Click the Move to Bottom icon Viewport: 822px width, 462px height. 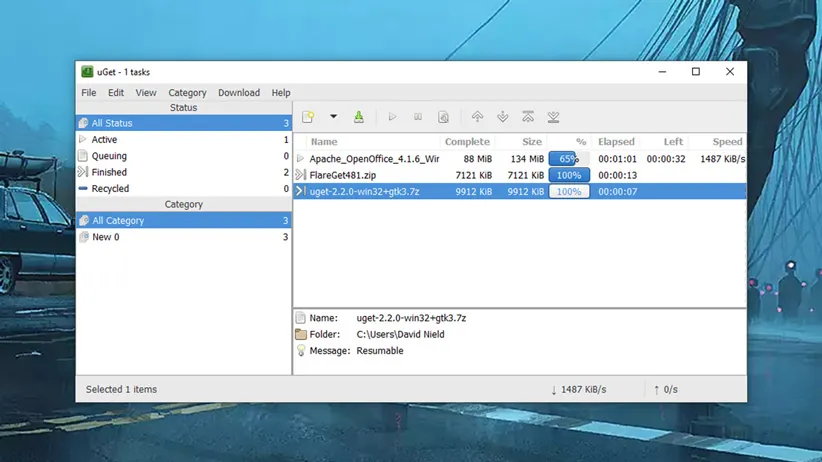(553, 117)
